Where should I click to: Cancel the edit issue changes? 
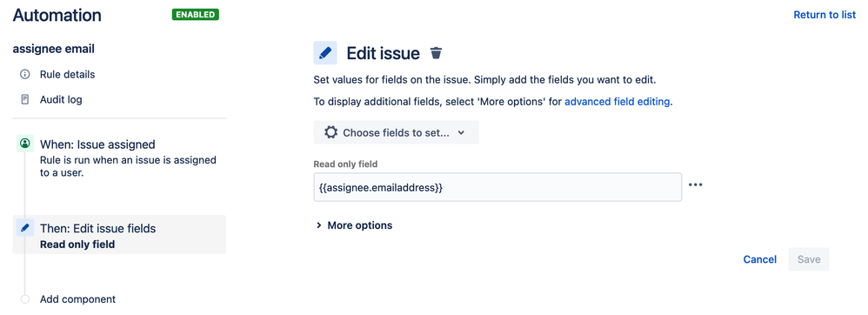pos(759,259)
